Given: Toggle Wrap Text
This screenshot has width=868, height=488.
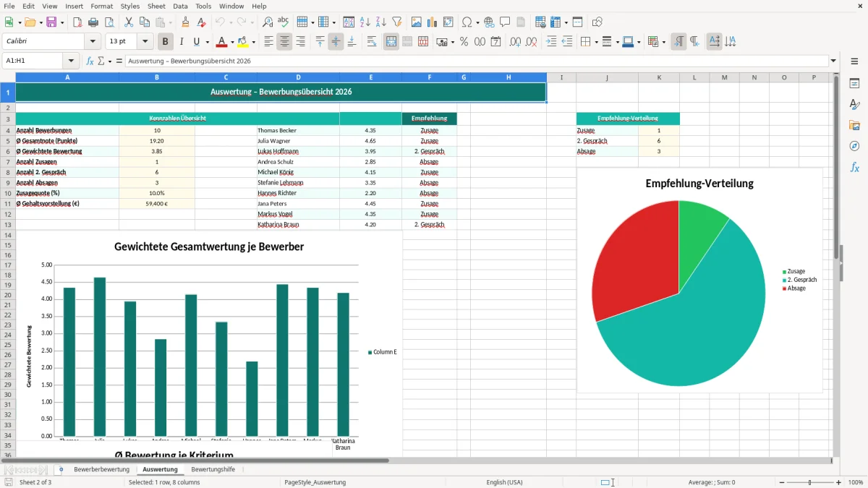Looking at the screenshot, I should [372, 42].
